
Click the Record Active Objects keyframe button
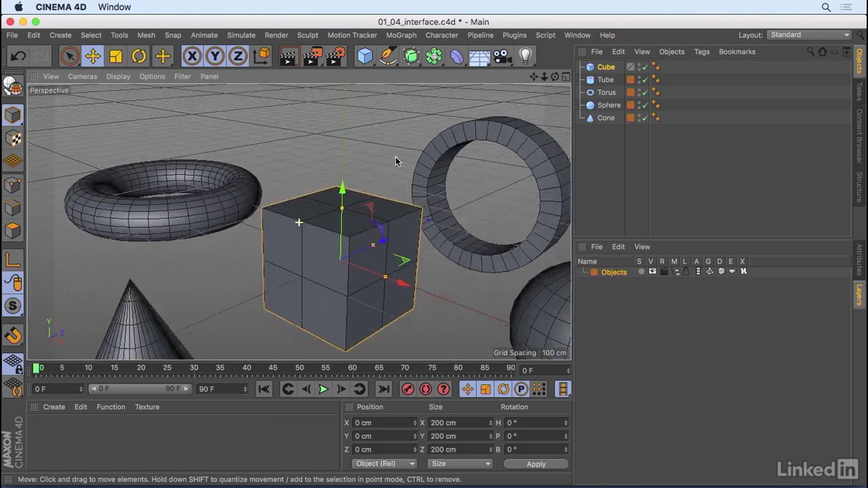pyautogui.click(x=408, y=389)
